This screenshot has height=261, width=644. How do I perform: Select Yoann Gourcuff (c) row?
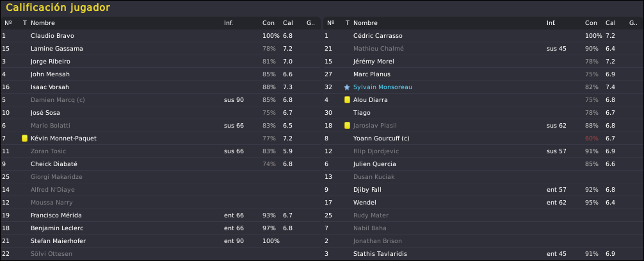[483, 139]
